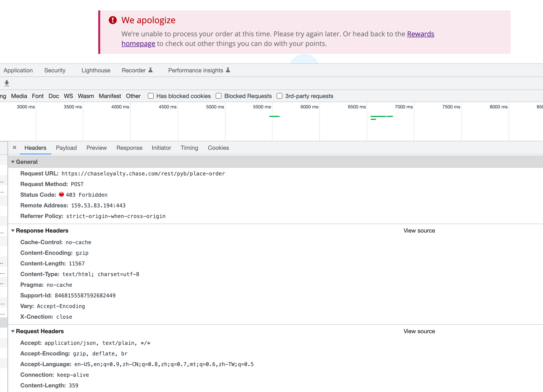543x392 pixels.
Task: Click the Performance insights flask icon
Action: pos(228,70)
